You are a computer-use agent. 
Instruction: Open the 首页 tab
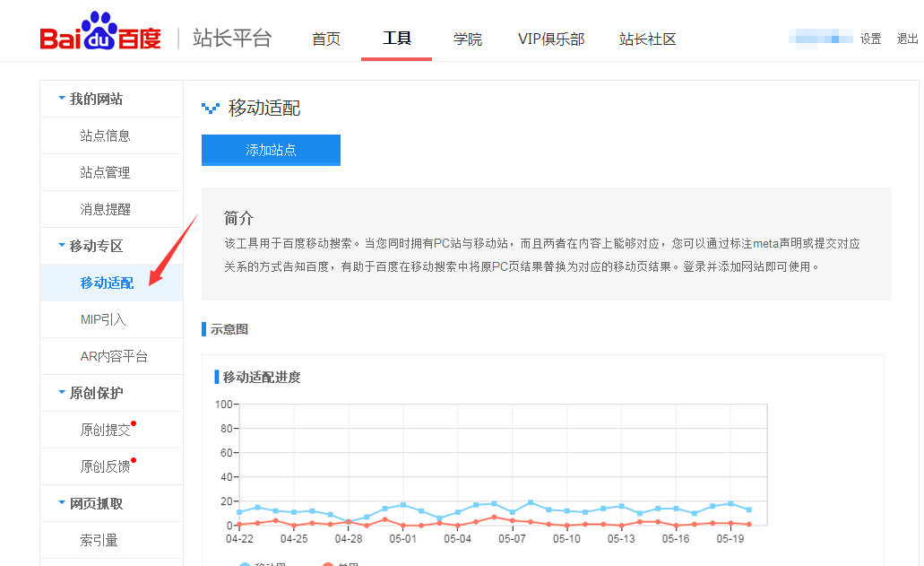pyautogui.click(x=326, y=39)
